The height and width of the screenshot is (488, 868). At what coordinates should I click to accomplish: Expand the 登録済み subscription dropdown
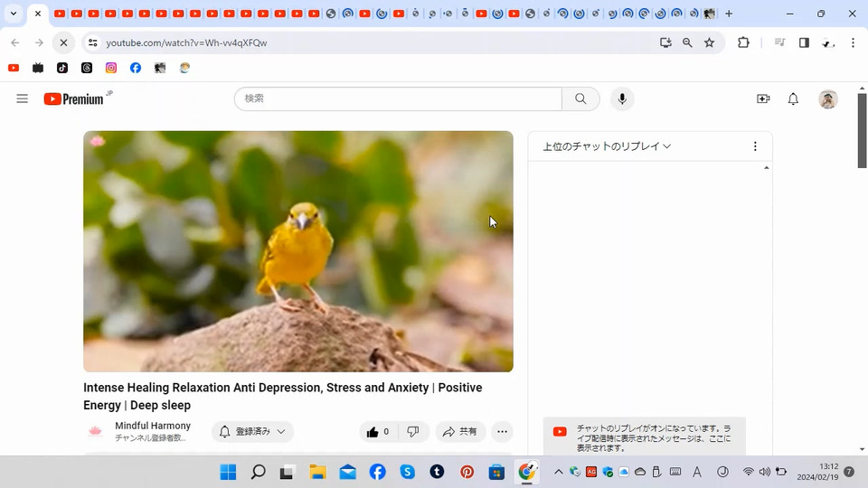(252, 432)
